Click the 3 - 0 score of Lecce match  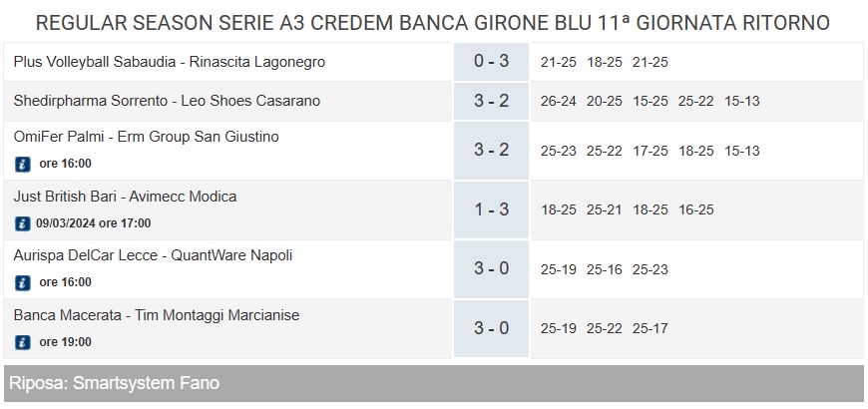(491, 269)
